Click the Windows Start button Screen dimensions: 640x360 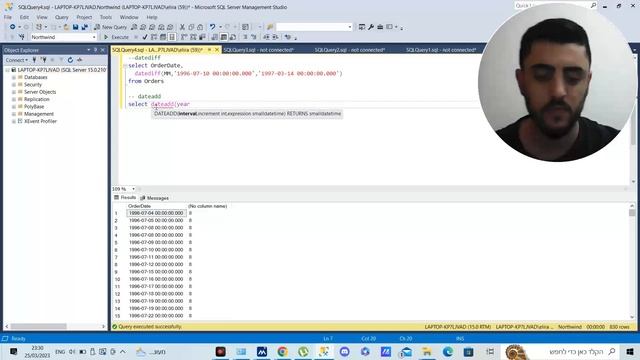630,351
